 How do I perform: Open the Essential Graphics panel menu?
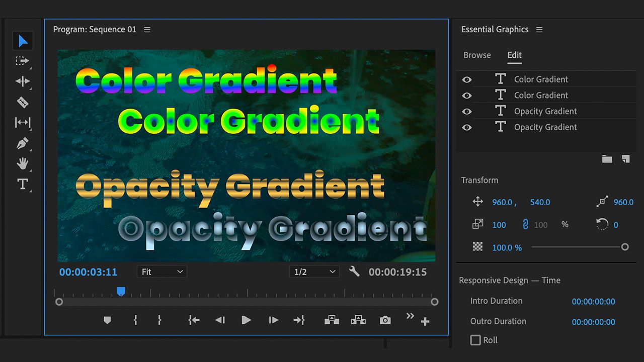[539, 30]
